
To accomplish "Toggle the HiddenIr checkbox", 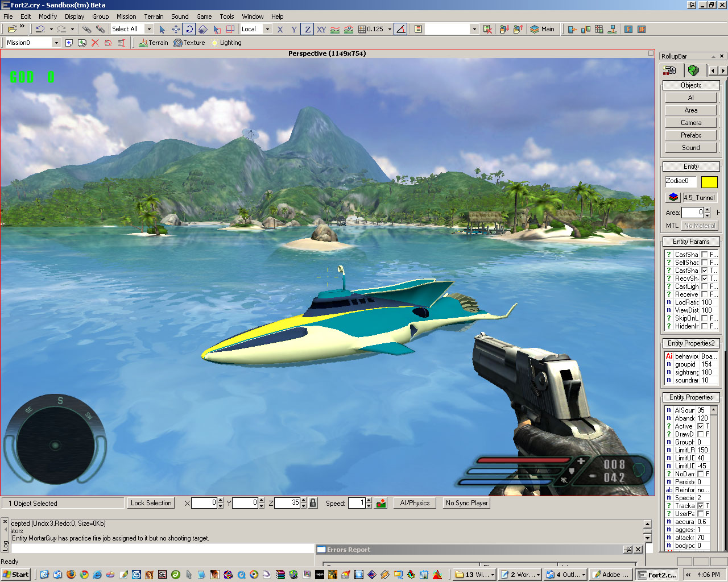I will coord(704,326).
